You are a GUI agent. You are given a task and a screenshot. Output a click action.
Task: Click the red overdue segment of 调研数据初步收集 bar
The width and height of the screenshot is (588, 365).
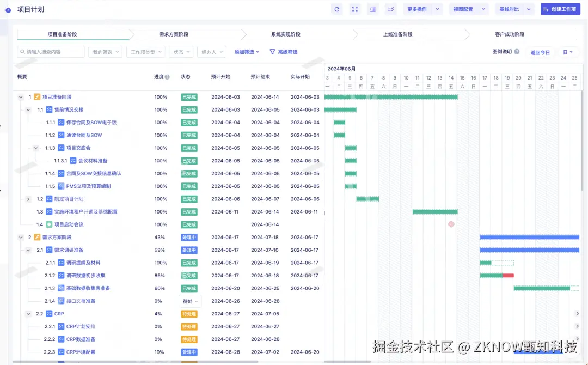[x=508, y=276]
